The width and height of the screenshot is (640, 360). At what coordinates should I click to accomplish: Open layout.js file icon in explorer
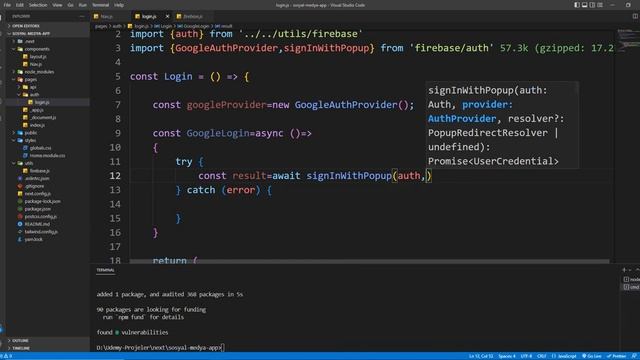[25, 57]
